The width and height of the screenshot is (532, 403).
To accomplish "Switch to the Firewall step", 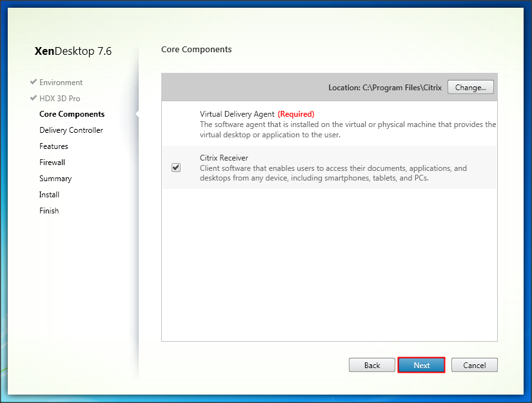I will coord(52,162).
